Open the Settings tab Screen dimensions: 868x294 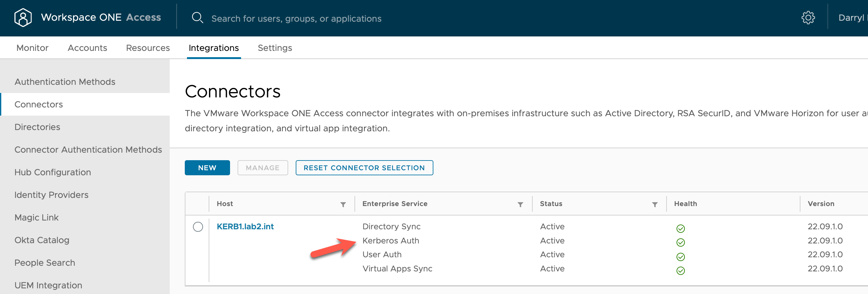point(275,48)
